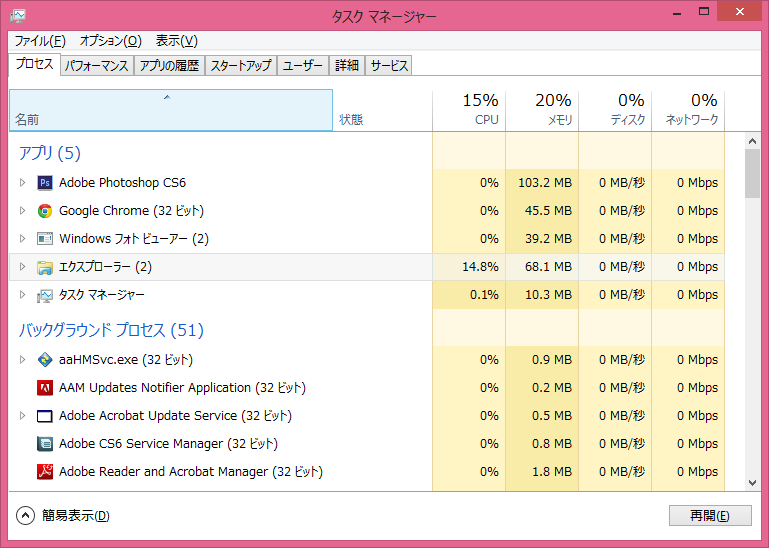Sort by the 名前 column header
This screenshot has height=548, width=769.
(x=171, y=110)
